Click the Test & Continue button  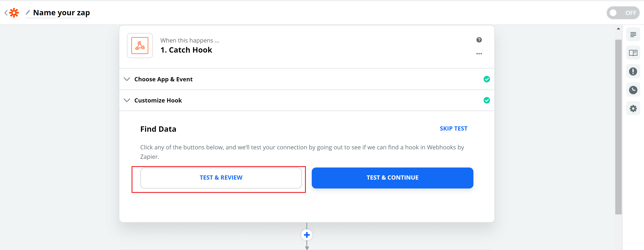pos(392,178)
